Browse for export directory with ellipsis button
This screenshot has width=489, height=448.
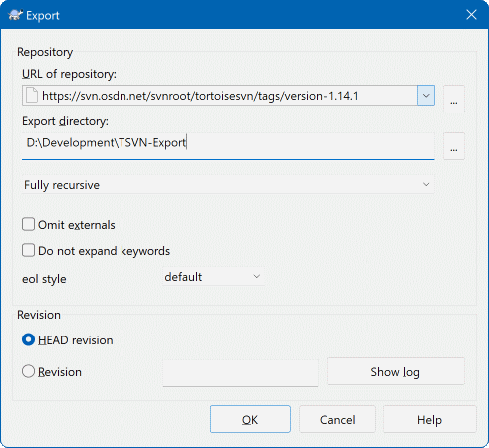click(454, 146)
